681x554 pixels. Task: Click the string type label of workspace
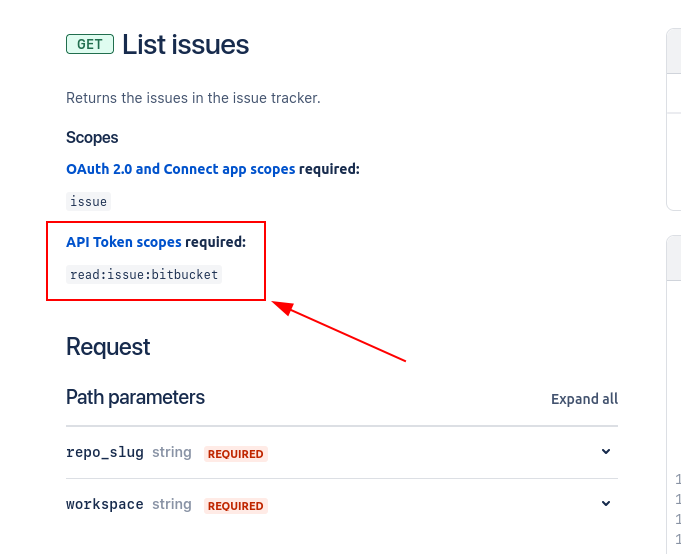[172, 504]
